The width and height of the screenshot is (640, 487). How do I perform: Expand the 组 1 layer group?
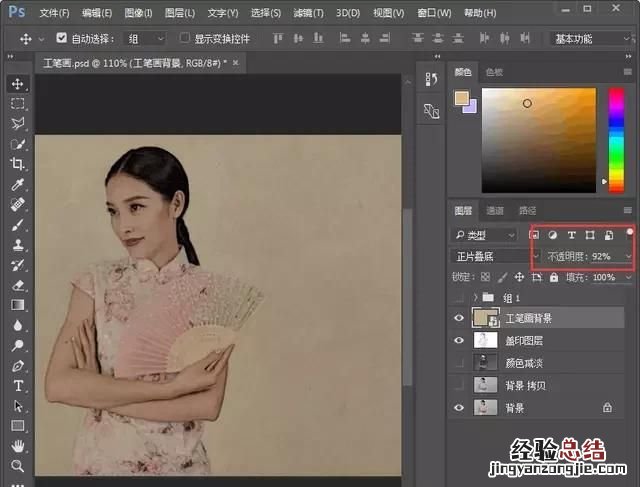click(x=474, y=298)
